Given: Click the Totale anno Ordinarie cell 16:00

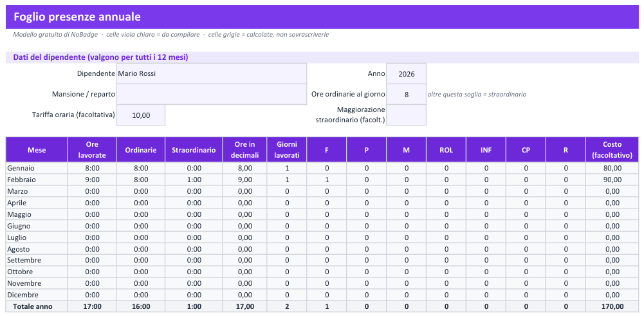Looking at the screenshot, I should tap(141, 306).
